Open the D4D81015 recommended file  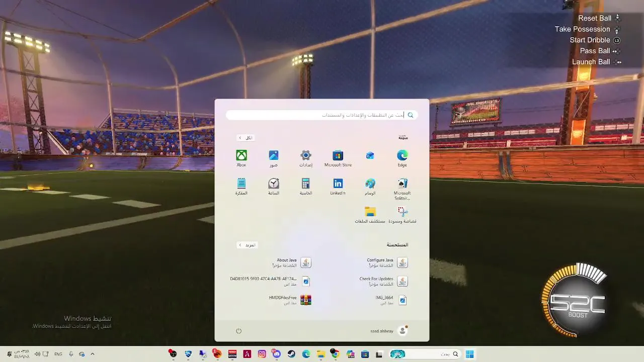(x=270, y=281)
